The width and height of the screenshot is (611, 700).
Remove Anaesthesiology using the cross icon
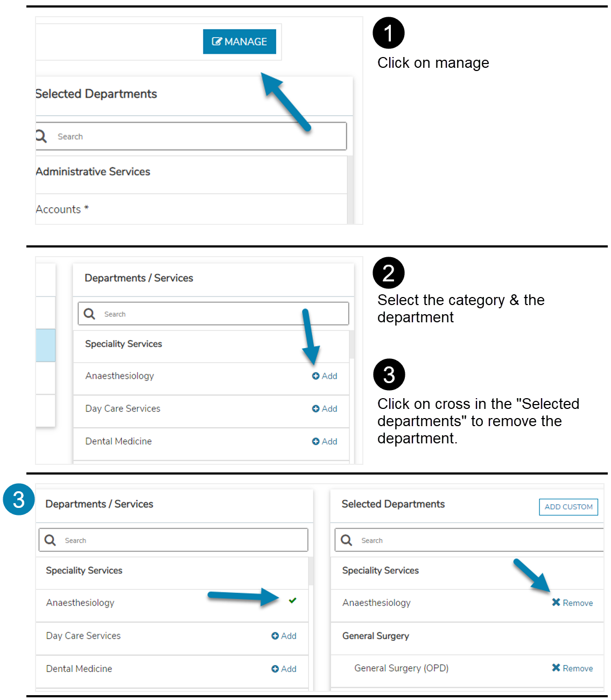[556, 603]
